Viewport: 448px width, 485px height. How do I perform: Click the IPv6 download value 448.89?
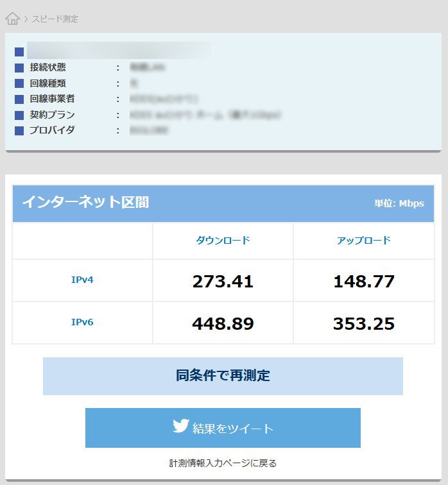tap(223, 323)
